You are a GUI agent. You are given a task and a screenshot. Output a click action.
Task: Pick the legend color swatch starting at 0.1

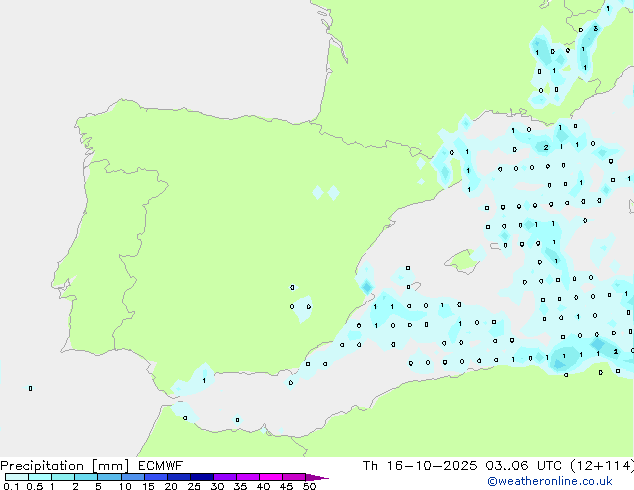click(17, 477)
